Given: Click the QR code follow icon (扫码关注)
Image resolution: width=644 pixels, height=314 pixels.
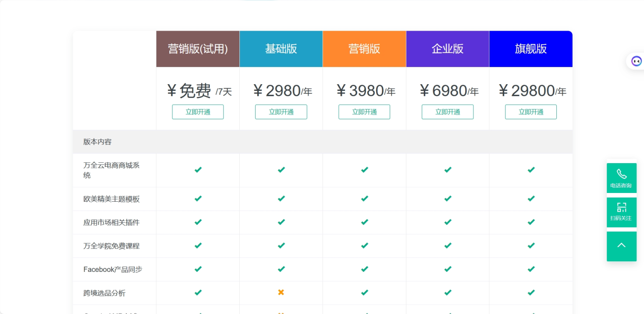Looking at the screenshot, I should pos(621,212).
